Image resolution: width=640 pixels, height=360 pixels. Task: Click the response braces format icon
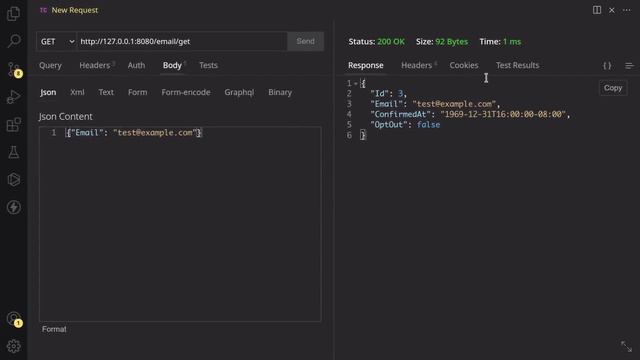607,66
